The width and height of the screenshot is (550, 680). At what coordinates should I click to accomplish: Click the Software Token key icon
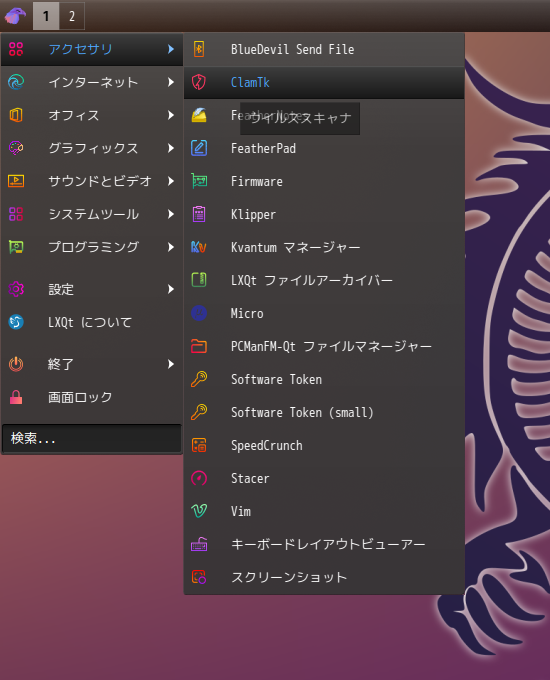[x=199, y=379]
